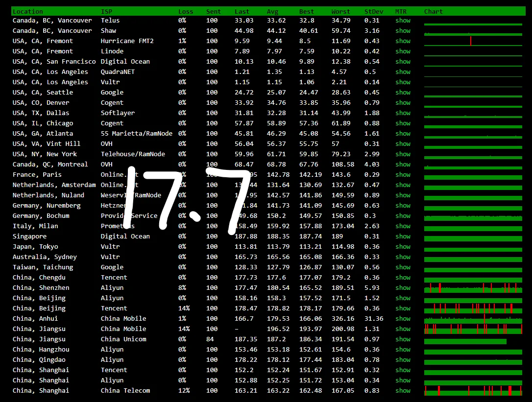Click the 8% loss value

[x=182, y=288]
